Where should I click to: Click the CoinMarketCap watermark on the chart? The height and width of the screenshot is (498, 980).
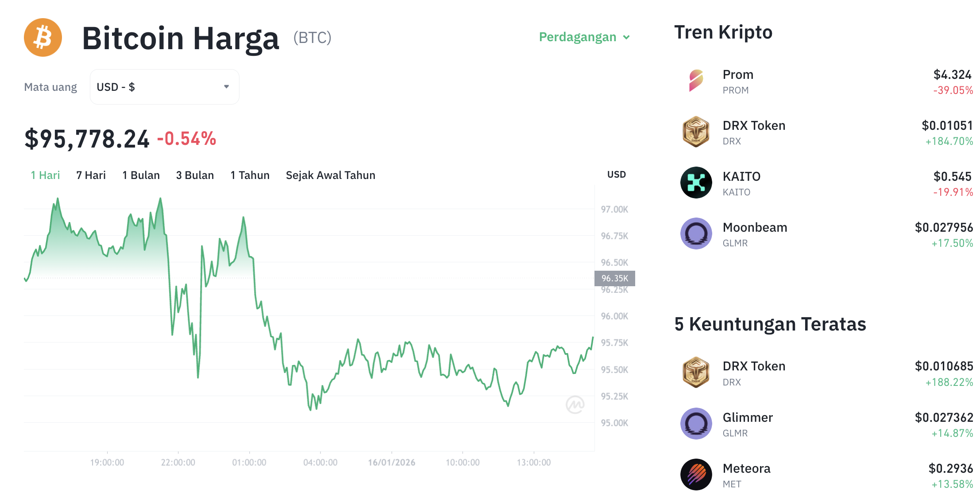coord(575,405)
